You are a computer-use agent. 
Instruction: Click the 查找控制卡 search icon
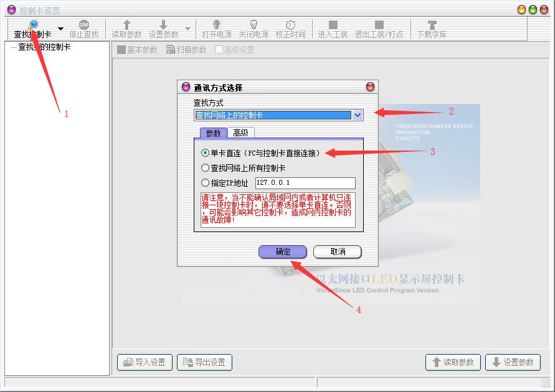coord(34,24)
